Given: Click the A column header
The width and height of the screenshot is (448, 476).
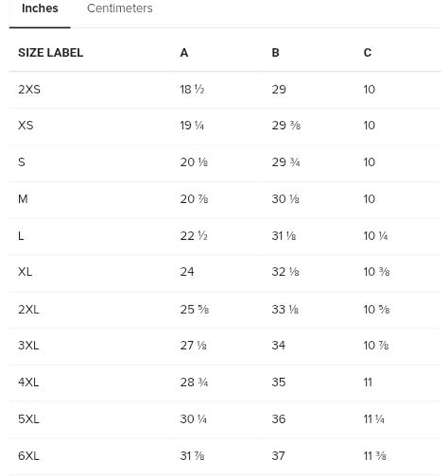Looking at the screenshot, I should pos(184,52).
